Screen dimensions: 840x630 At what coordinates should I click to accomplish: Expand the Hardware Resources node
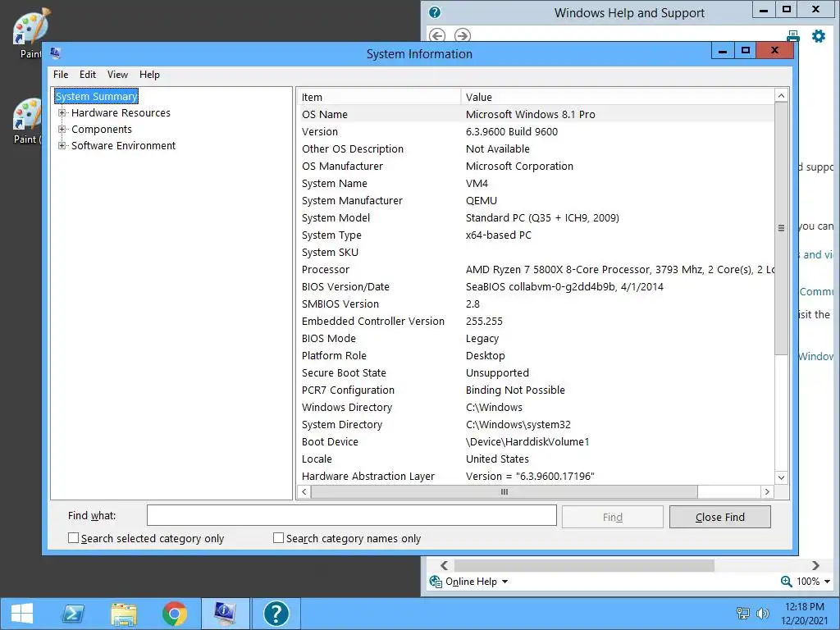pyautogui.click(x=62, y=113)
